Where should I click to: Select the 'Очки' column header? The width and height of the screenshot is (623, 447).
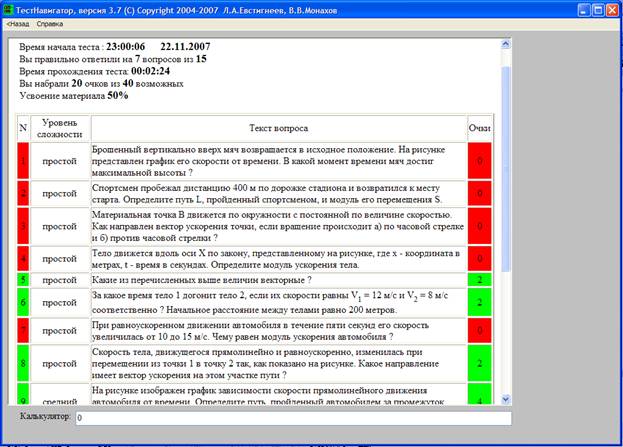pos(480,128)
